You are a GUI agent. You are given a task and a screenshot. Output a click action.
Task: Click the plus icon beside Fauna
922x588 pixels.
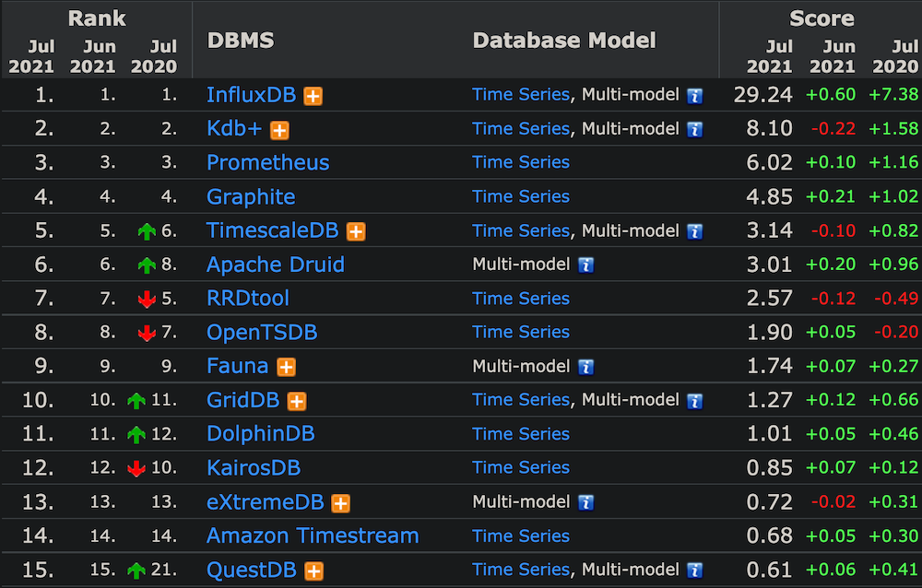coord(287,367)
